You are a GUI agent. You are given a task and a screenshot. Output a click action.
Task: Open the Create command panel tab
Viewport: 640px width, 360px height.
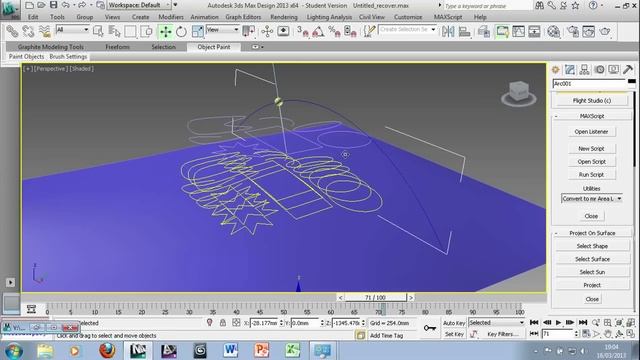click(x=556, y=70)
